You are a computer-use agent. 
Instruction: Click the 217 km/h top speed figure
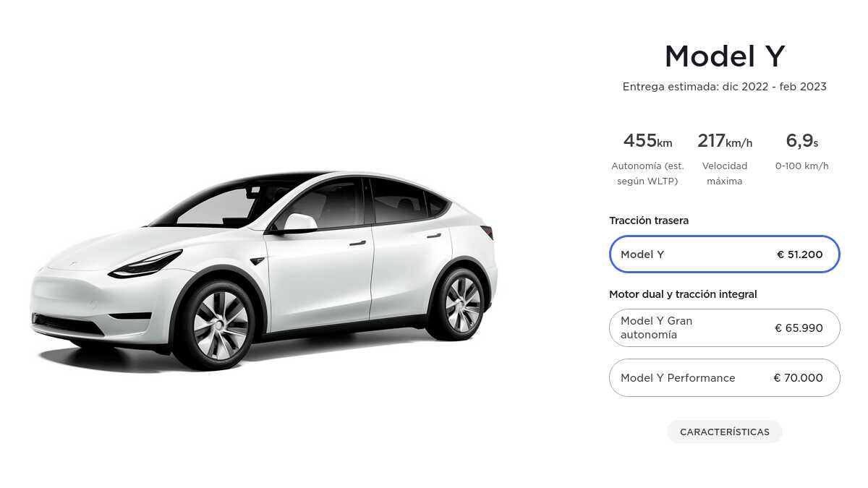(x=725, y=141)
